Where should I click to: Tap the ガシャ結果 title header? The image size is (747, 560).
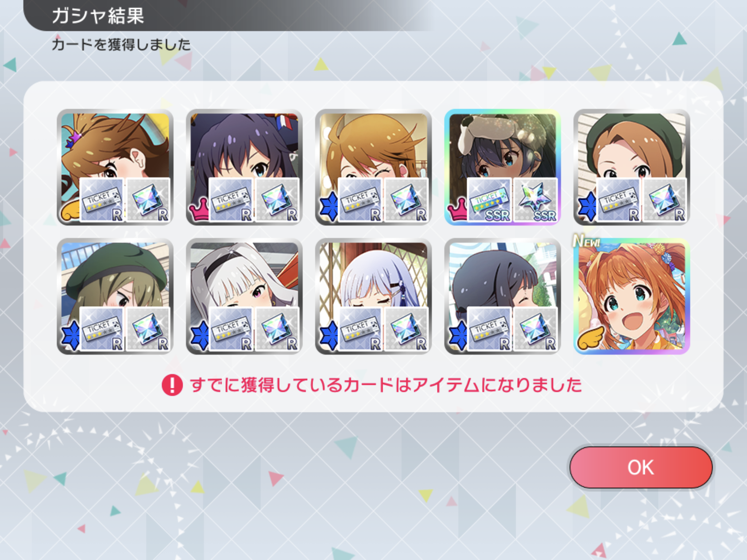click(98, 16)
